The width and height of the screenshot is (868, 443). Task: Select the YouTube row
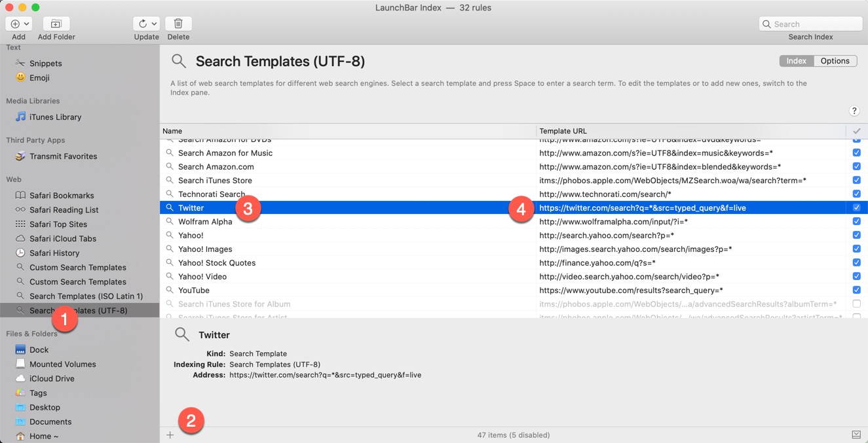click(514, 290)
